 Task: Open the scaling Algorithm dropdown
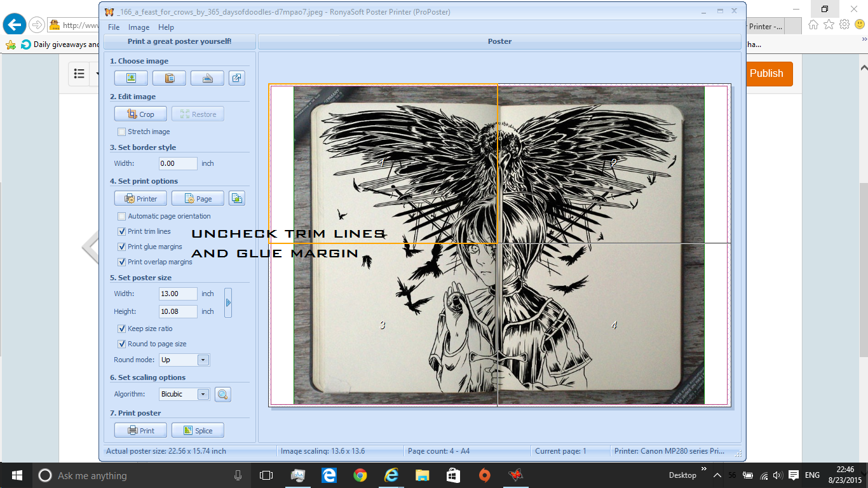203,394
